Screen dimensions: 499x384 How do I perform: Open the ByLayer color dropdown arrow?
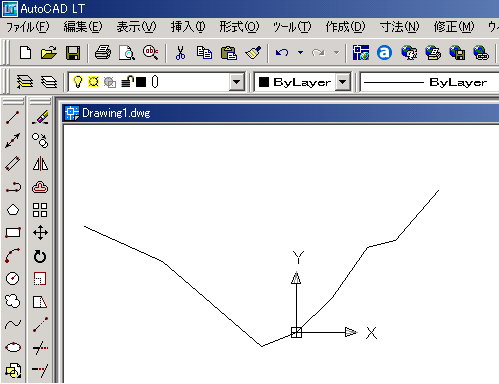click(343, 82)
